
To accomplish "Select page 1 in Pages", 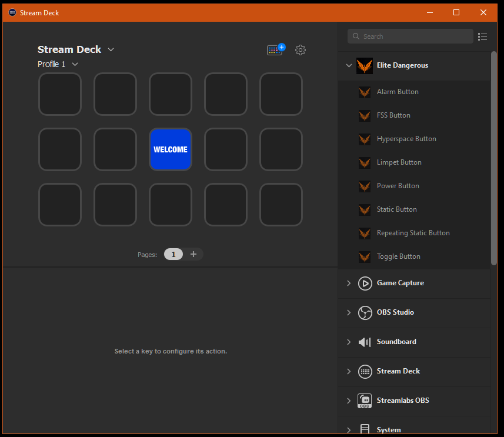I will click(173, 254).
